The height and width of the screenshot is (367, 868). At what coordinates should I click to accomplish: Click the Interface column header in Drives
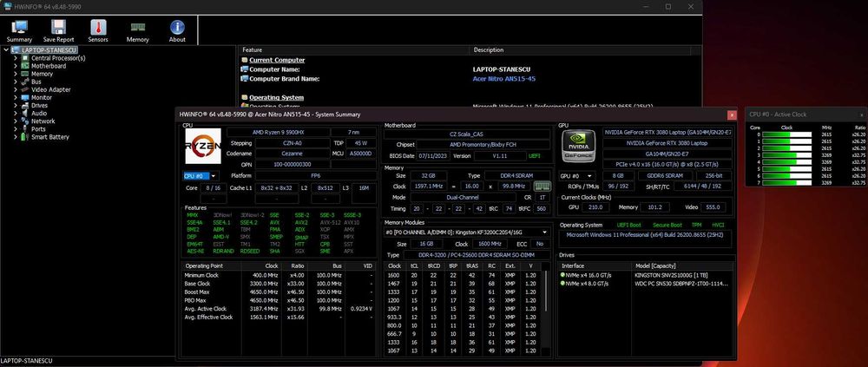[595, 265]
